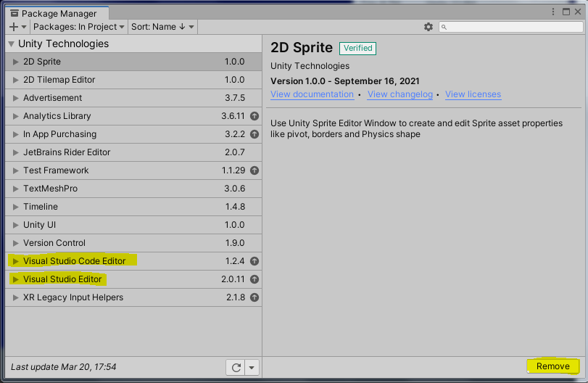The image size is (588, 383).
Task: Expand the 2D Sprite package versions
Action: (x=15, y=62)
